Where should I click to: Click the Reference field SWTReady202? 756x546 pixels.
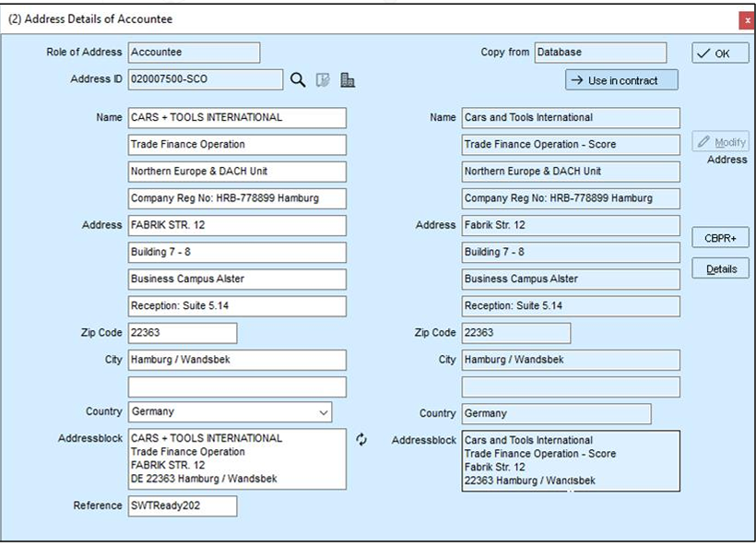(183, 506)
